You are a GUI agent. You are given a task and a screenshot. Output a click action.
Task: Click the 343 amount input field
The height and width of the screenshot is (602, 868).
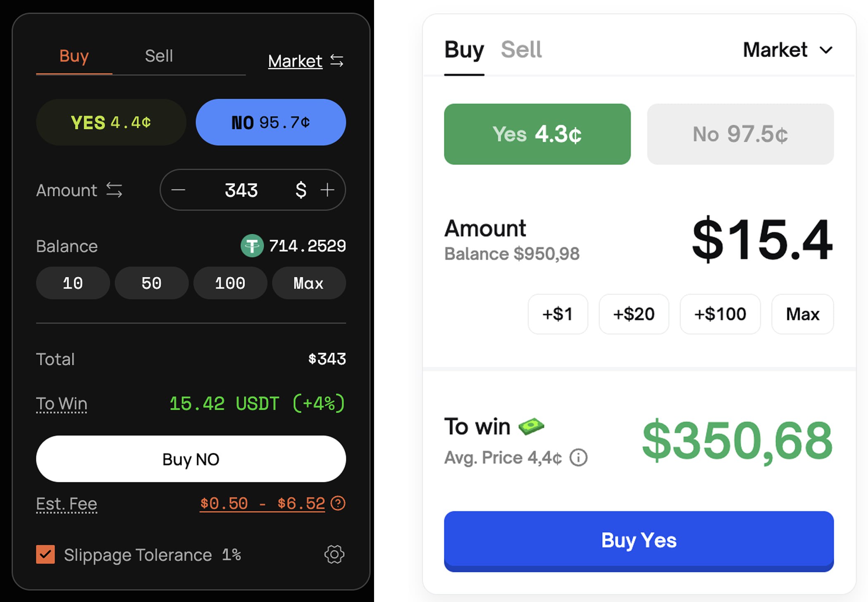(x=241, y=190)
